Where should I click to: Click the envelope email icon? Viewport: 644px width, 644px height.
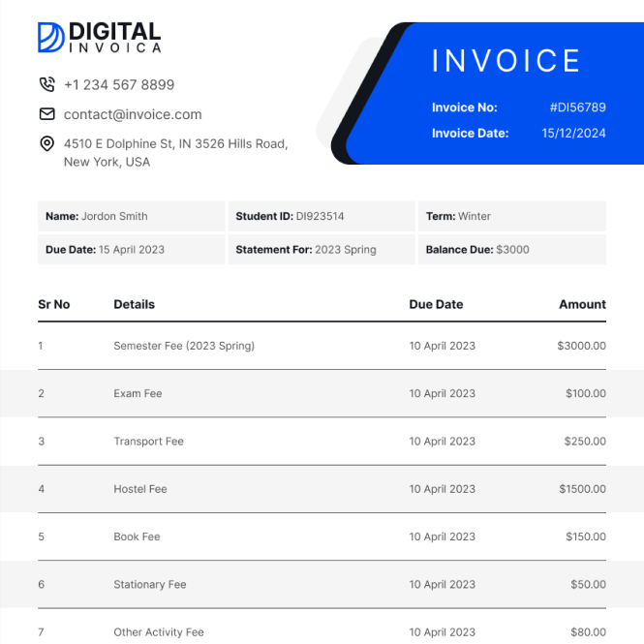pyautogui.click(x=46, y=114)
